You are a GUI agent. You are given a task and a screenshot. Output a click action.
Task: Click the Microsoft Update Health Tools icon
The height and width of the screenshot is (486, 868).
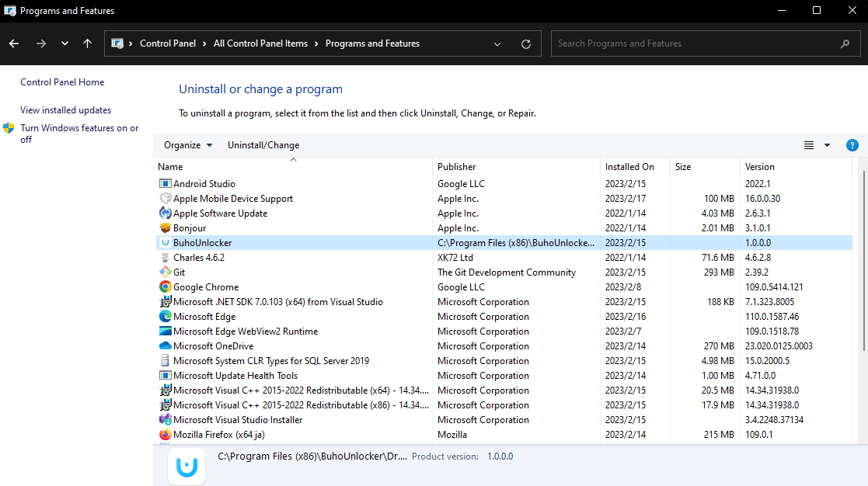point(165,376)
